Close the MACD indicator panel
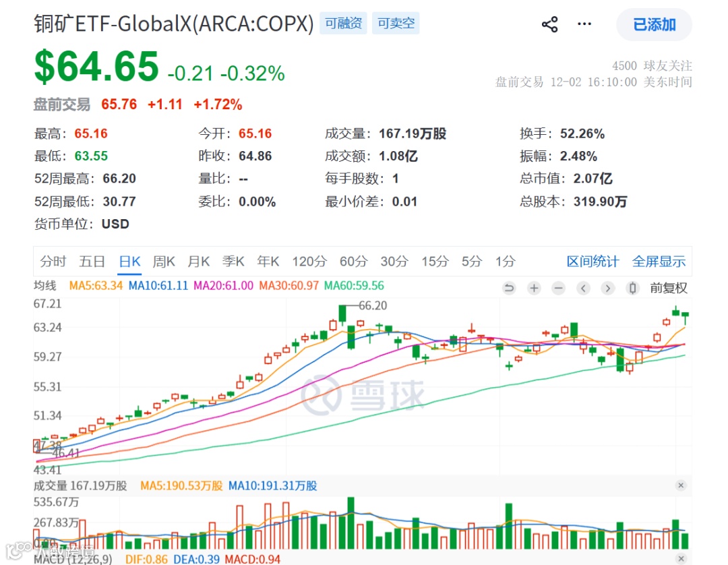The width and height of the screenshot is (728, 565). (x=681, y=558)
